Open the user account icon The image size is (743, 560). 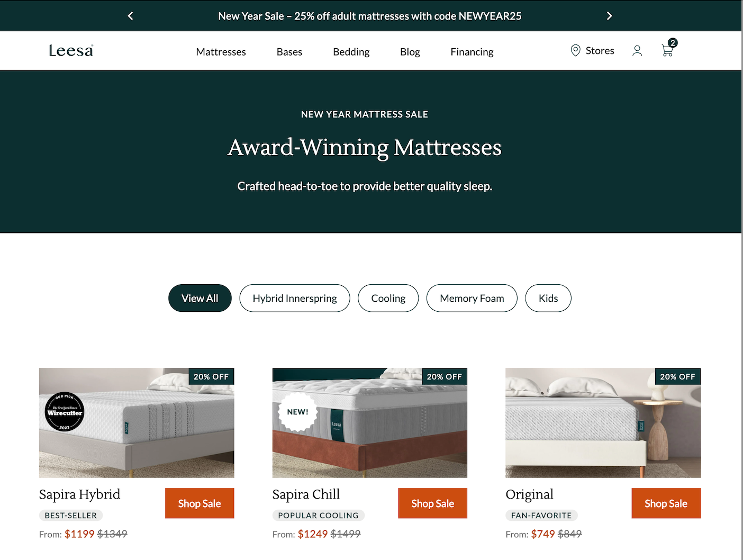point(637,51)
